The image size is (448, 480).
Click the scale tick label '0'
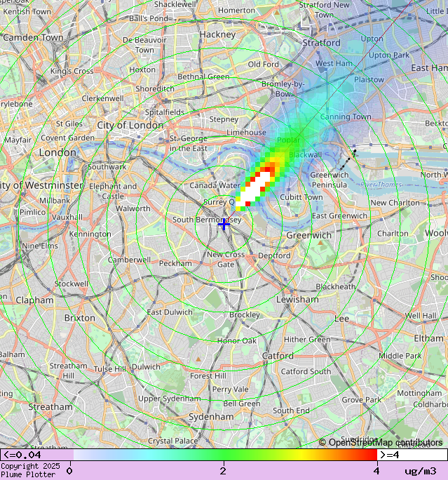(x=69, y=471)
